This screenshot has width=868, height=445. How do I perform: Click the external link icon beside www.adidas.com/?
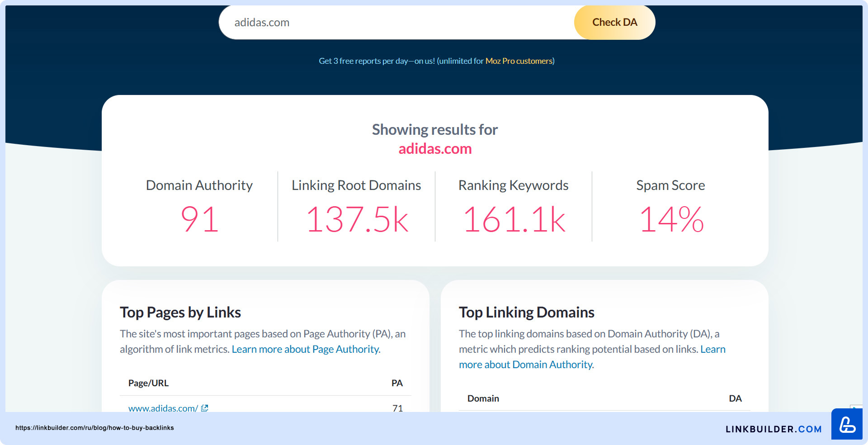click(204, 408)
